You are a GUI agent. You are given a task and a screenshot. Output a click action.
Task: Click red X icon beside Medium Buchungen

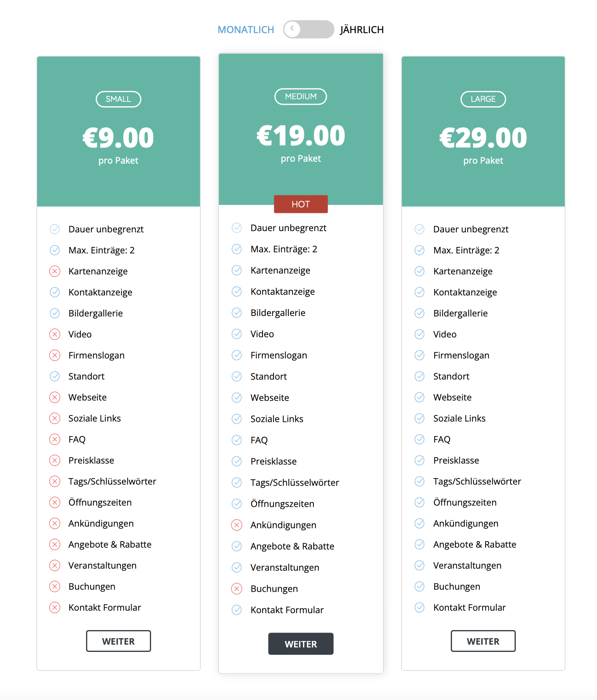(237, 589)
